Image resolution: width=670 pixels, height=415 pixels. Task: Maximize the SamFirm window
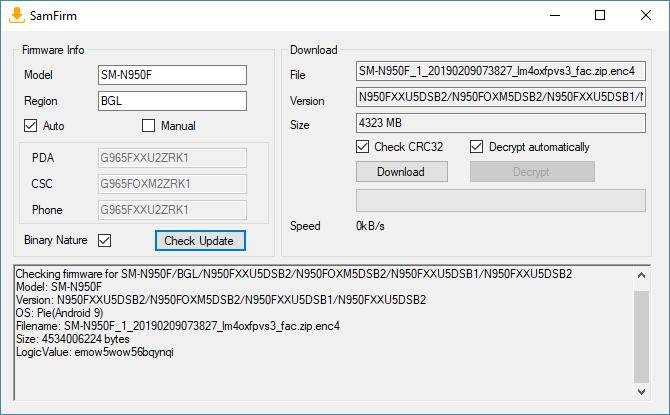point(600,15)
